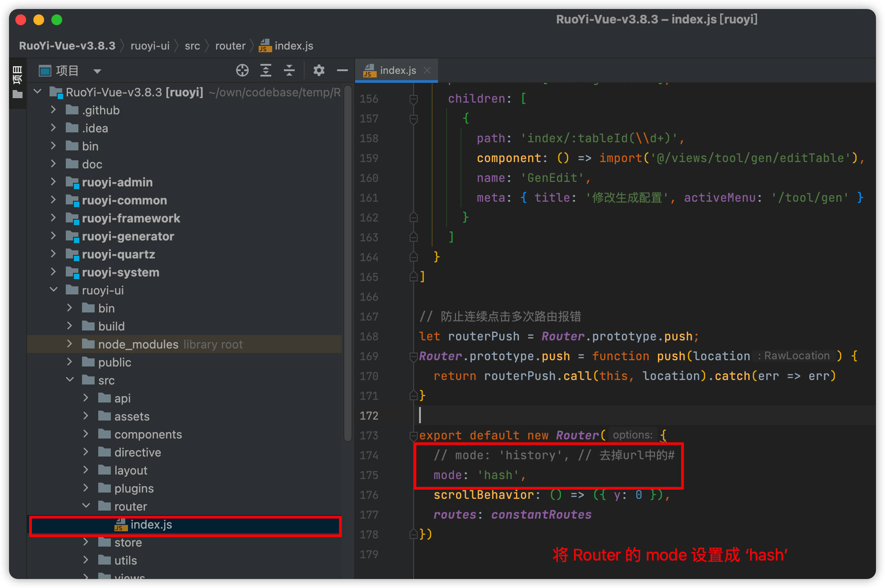The width and height of the screenshot is (885, 588).
Task: Click the project tree vertical scrollbar
Action: (x=347, y=262)
